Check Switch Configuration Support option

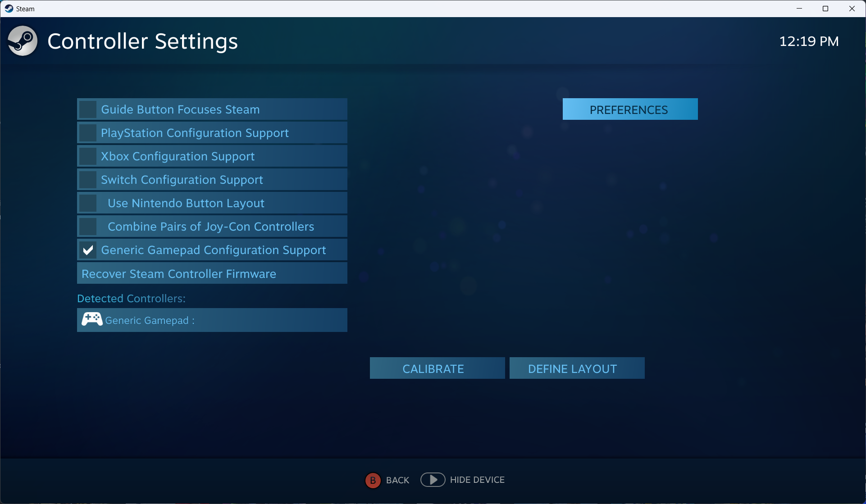(88, 180)
